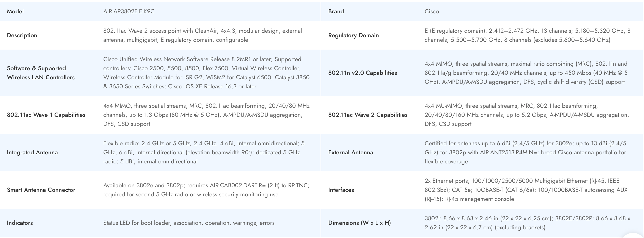Viewport: 644px width, 238px height.
Task: Click the Software & Supported Wireless LAN Controllers label
Action: [x=41, y=73]
